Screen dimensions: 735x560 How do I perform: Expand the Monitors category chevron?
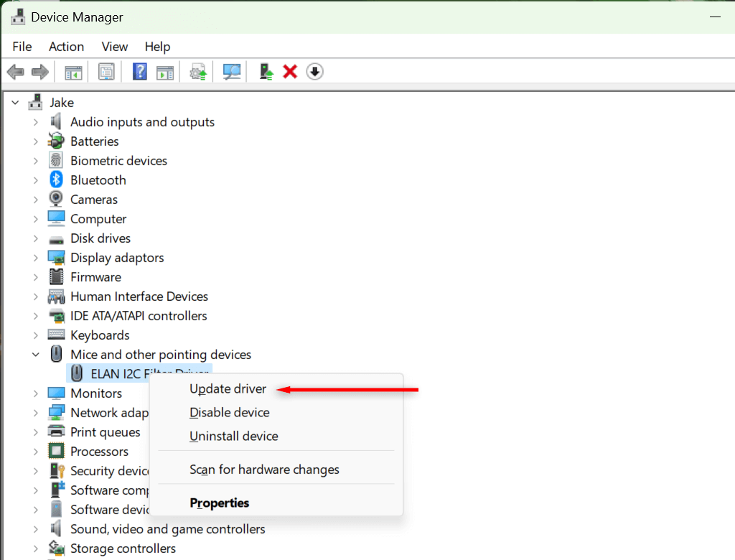[36, 393]
